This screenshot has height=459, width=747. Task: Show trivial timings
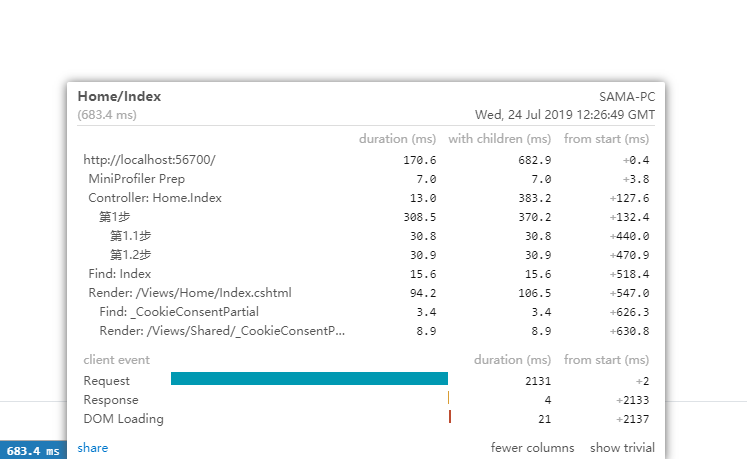point(622,448)
